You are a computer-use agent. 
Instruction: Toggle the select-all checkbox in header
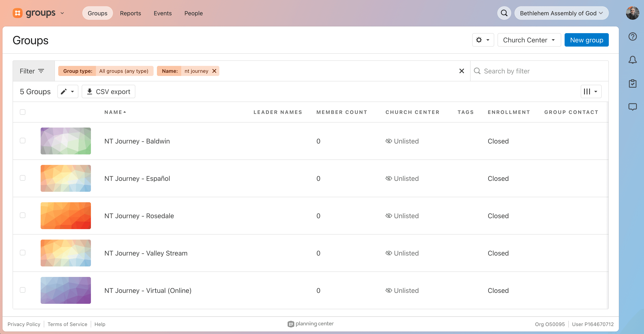(x=22, y=112)
